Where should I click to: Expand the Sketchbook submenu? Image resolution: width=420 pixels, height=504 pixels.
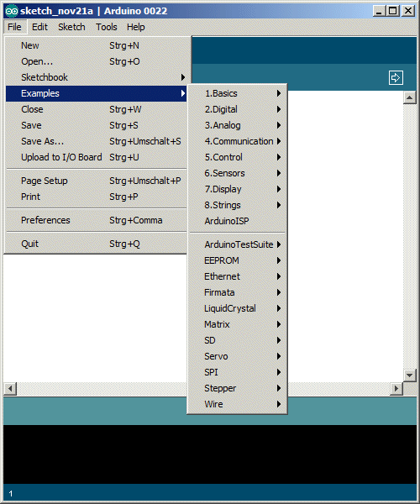tap(96, 77)
